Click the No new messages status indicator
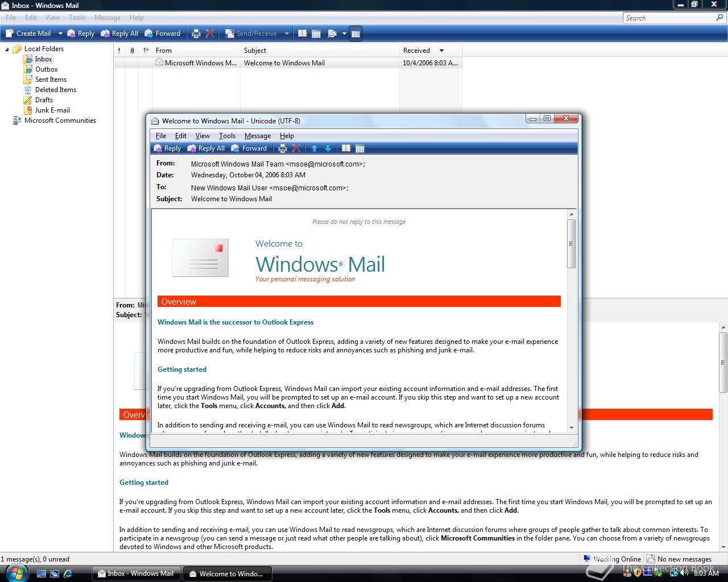The height and width of the screenshot is (582, 728). coord(679,559)
